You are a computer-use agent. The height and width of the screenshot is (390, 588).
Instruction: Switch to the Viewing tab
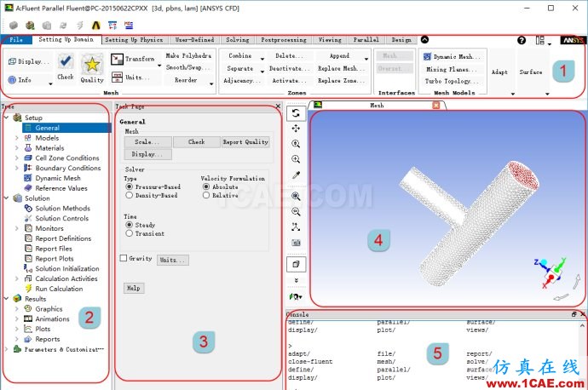tap(330, 40)
